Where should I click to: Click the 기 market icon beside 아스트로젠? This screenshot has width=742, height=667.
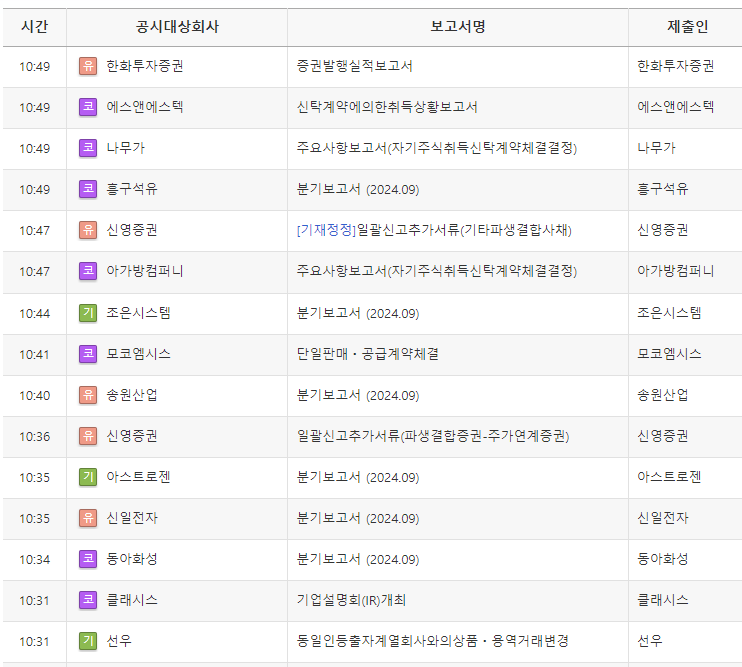(88, 477)
